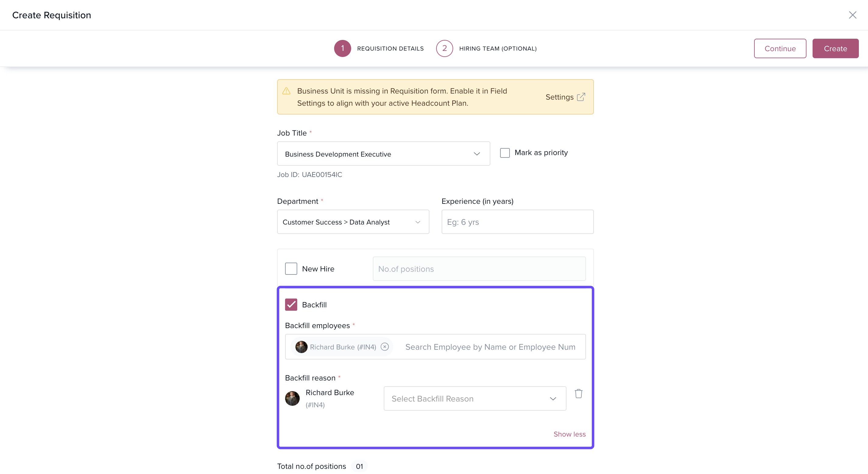Select the Requisition Details step label
The height and width of the screenshot is (474, 868).
click(390, 48)
